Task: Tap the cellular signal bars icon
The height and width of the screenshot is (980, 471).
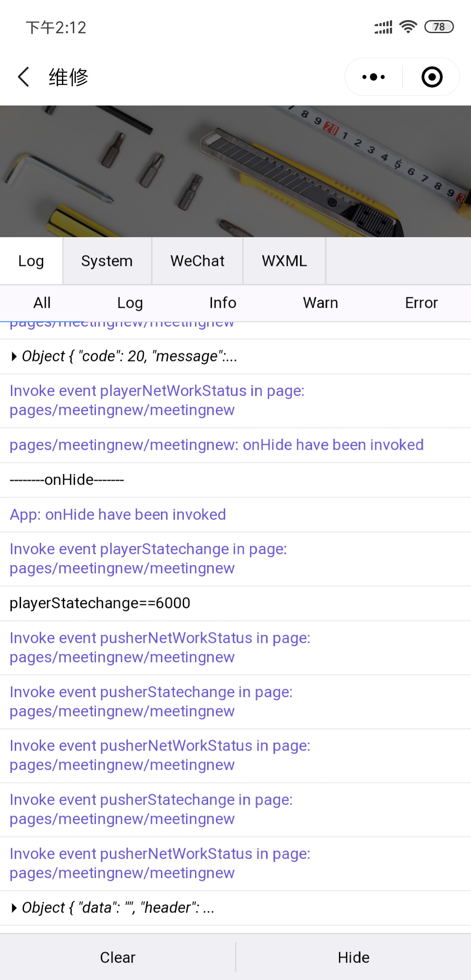Action: click(383, 27)
